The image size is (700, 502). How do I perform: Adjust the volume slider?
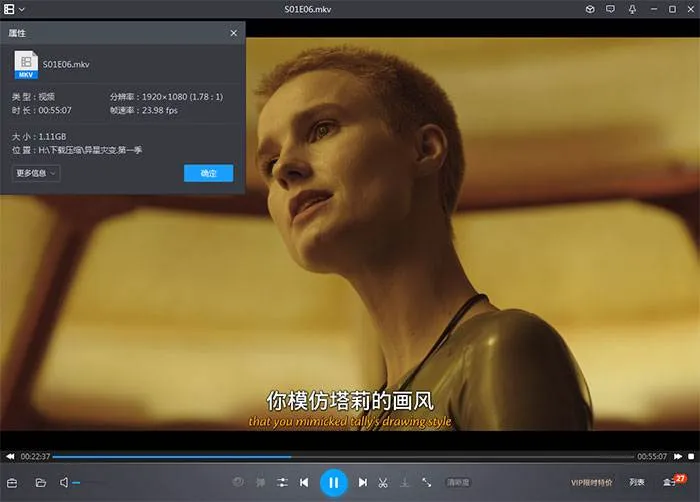(89, 483)
